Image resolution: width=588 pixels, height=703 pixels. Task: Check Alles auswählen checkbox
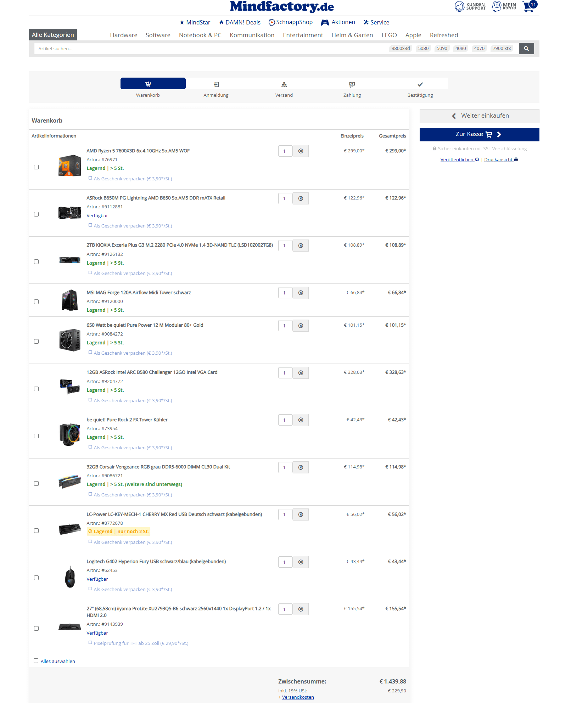click(x=36, y=661)
